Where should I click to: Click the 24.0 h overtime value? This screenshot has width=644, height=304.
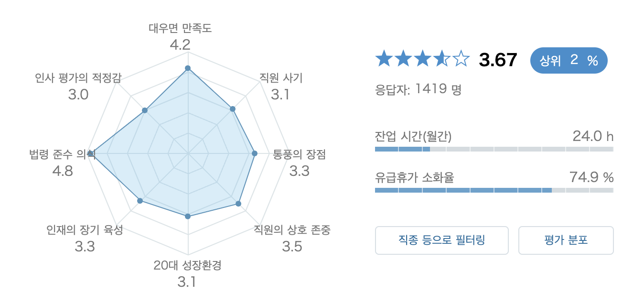click(x=592, y=136)
